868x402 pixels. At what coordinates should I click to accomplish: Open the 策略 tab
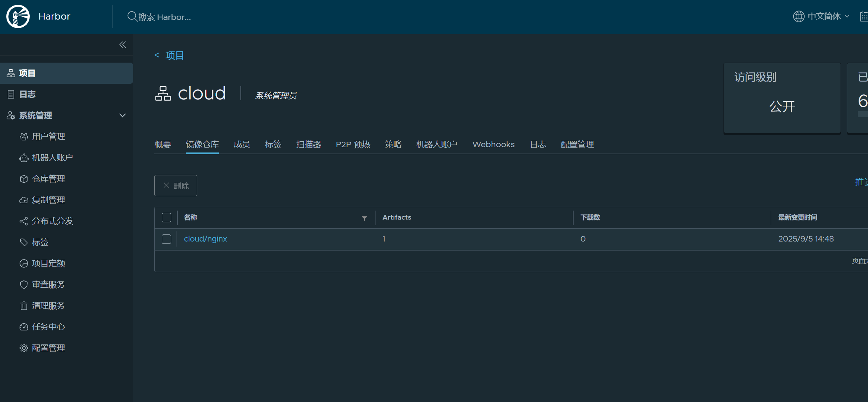tap(393, 144)
